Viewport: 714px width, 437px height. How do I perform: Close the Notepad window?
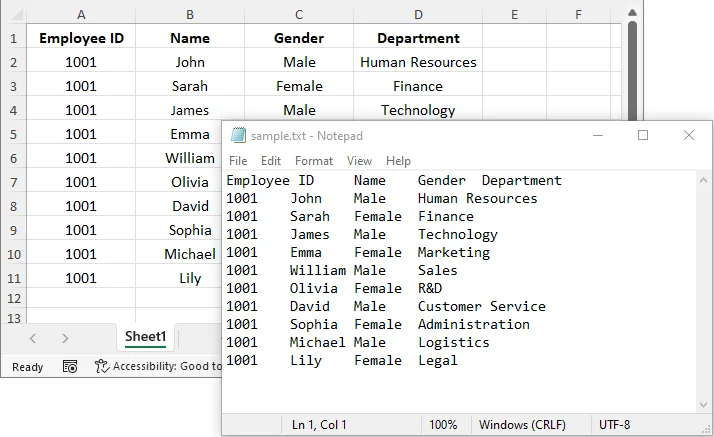click(x=689, y=135)
